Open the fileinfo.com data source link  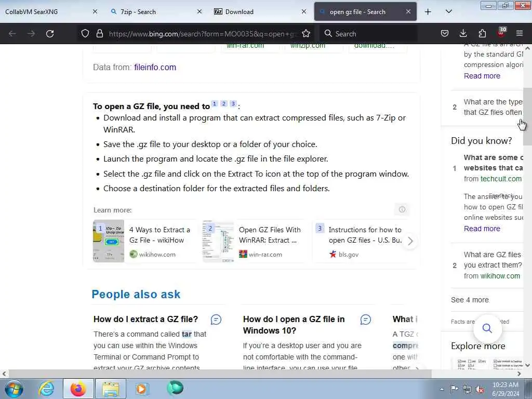tap(155, 67)
